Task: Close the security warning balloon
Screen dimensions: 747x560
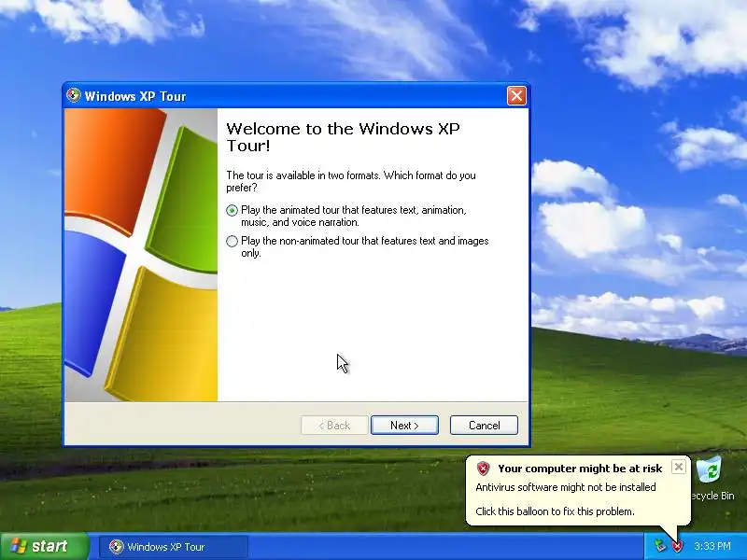Action: coord(679,467)
